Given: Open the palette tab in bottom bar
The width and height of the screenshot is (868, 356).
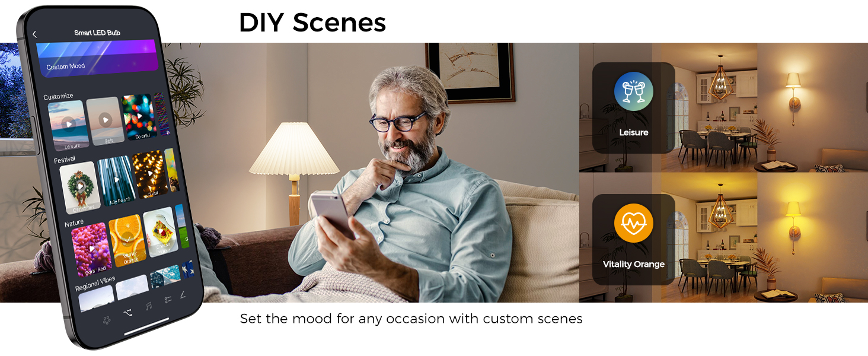Looking at the screenshot, I should click(107, 320).
